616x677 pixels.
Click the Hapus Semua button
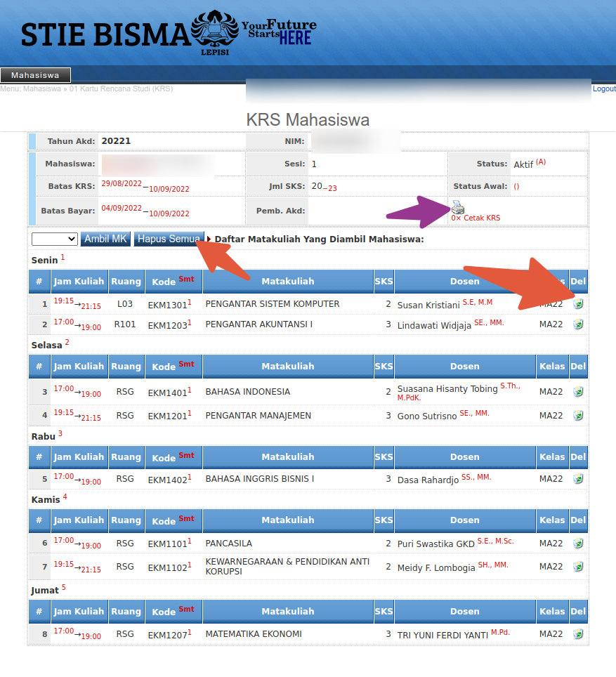pyautogui.click(x=169, y=239)
